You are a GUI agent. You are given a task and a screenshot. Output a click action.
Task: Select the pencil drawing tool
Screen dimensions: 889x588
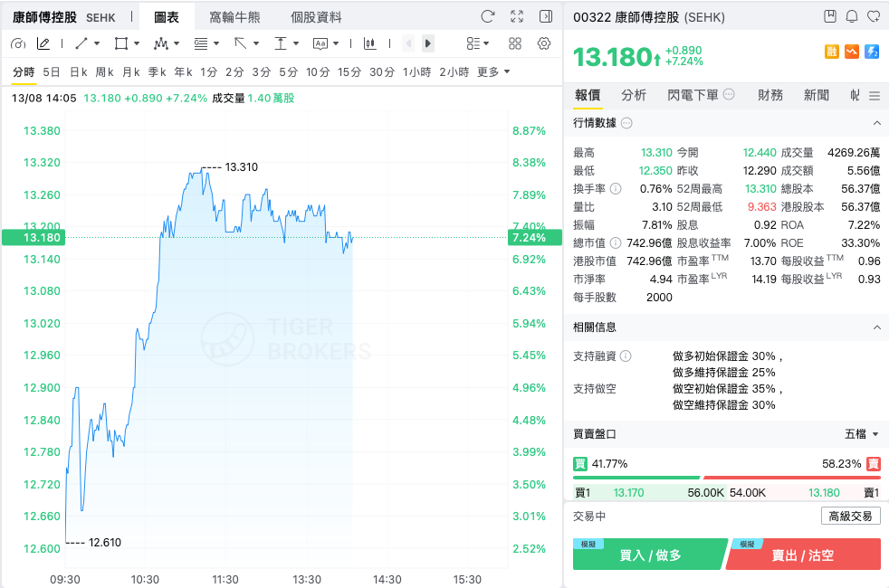(43, 43)
